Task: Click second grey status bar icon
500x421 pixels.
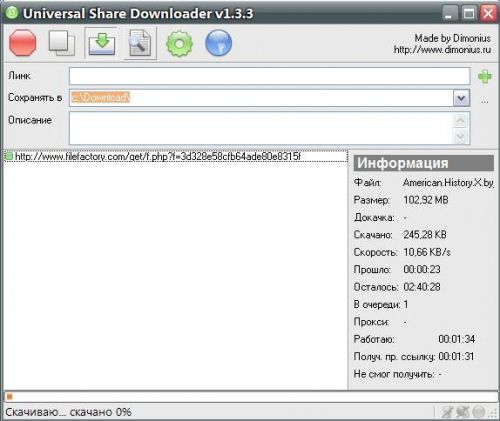Action: 463,412
